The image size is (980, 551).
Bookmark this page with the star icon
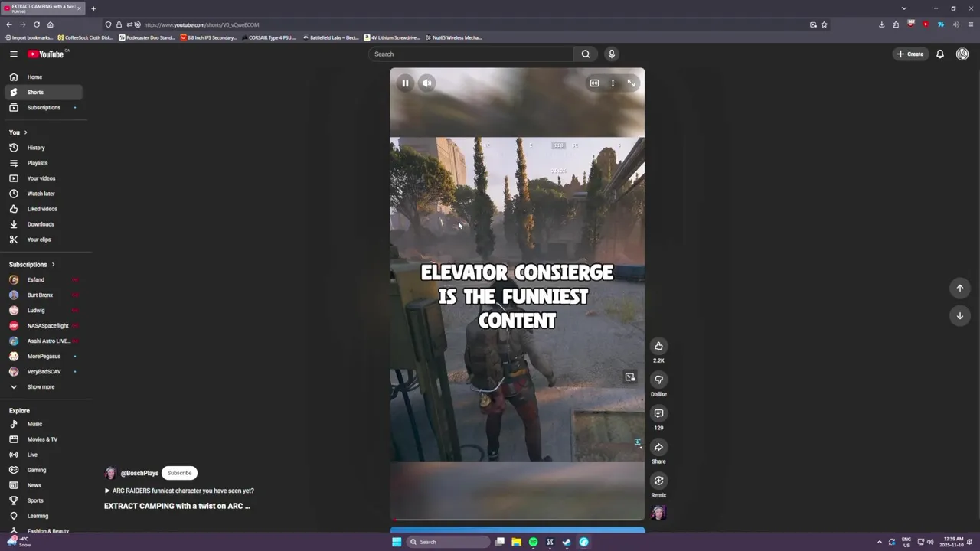(824, 24)
